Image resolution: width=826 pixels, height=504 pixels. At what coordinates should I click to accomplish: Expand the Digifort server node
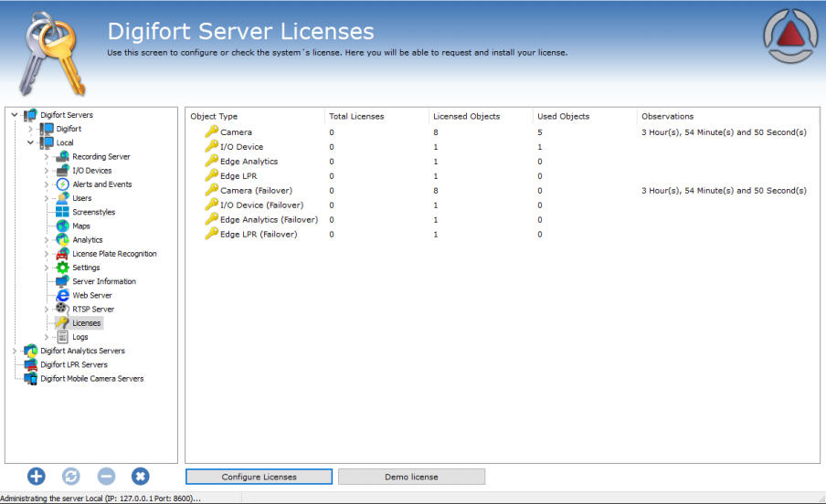30,129
